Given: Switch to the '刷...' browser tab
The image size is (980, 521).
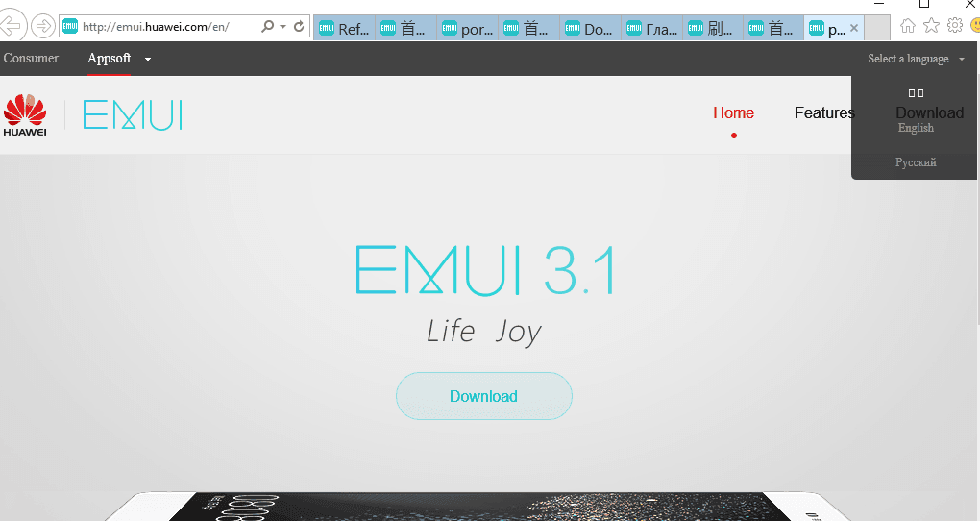Looking at the screenshot, I should click(713, 28).
